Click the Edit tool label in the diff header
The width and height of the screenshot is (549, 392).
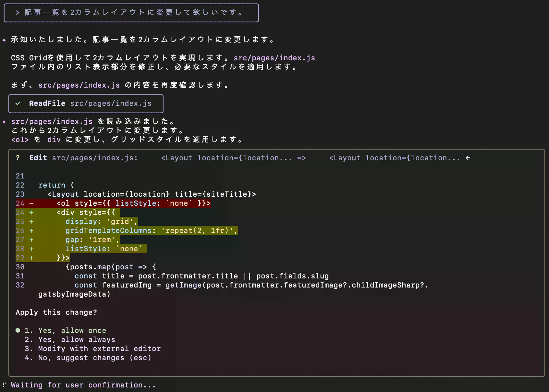point(38,158)
